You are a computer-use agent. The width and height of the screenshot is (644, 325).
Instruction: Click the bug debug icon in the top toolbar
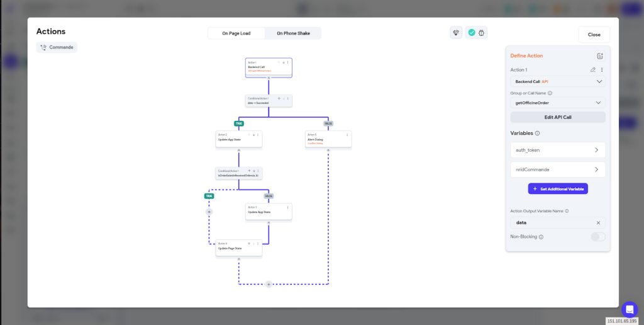click(x=481, y=33)
